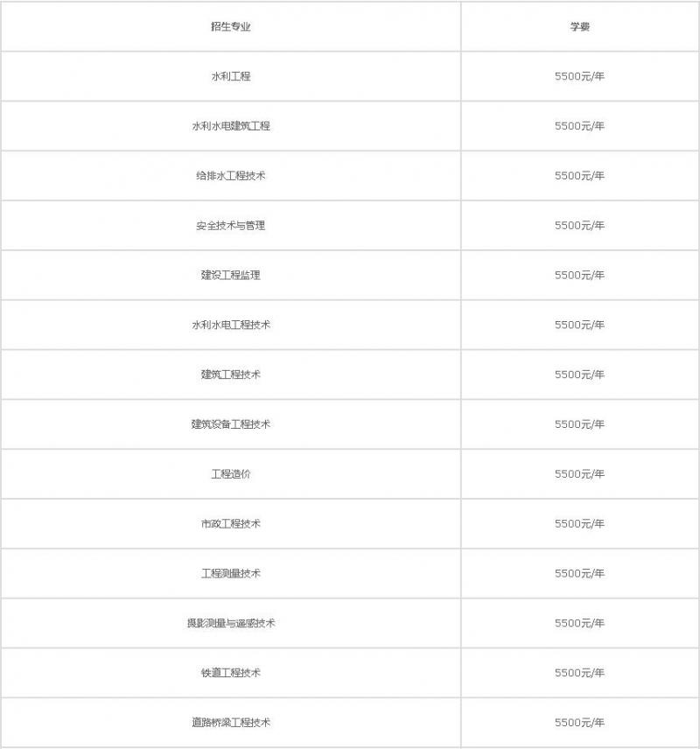The height and width of the screenshot is (749, 700).
Task: Click the 建筑工程技术 entry
Action: pos(231,374)
